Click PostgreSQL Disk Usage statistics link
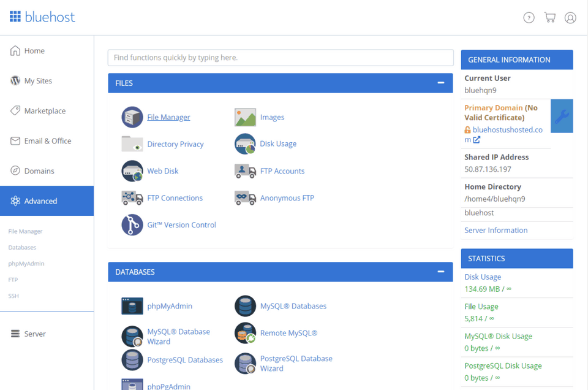This screenshot has height=390, width=588. (x=503, y=365)
